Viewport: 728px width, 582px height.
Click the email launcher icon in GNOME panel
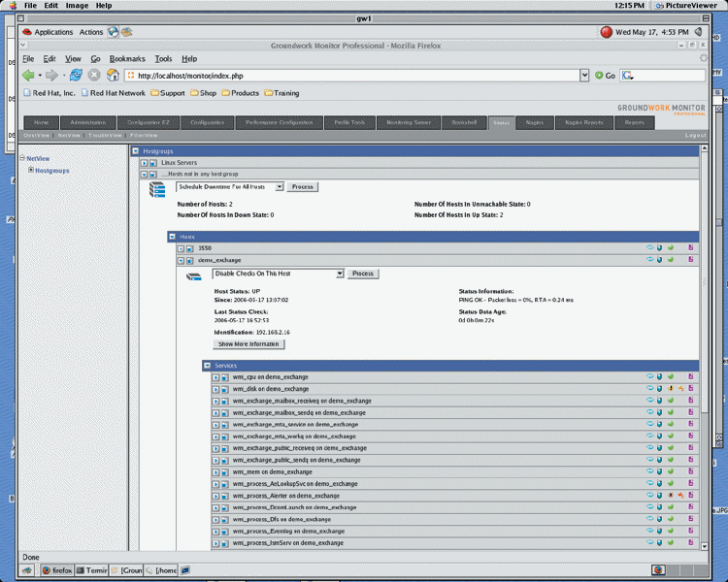point(127,32)
